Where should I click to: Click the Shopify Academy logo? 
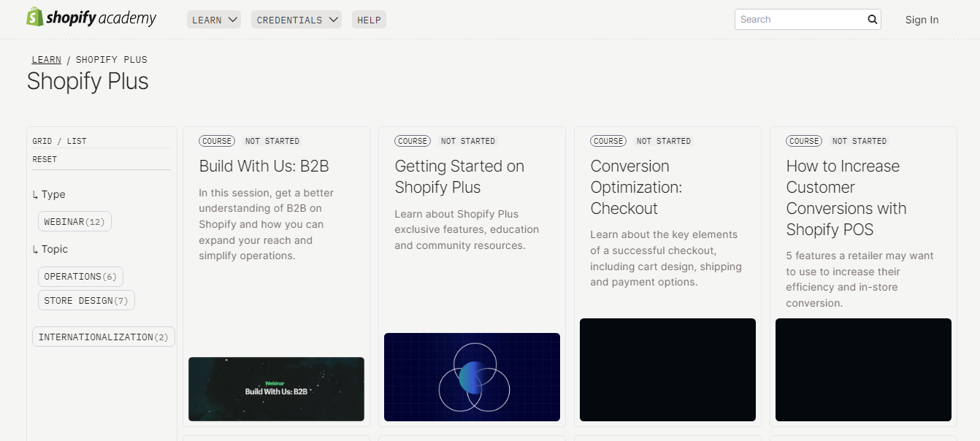point(91,18)
